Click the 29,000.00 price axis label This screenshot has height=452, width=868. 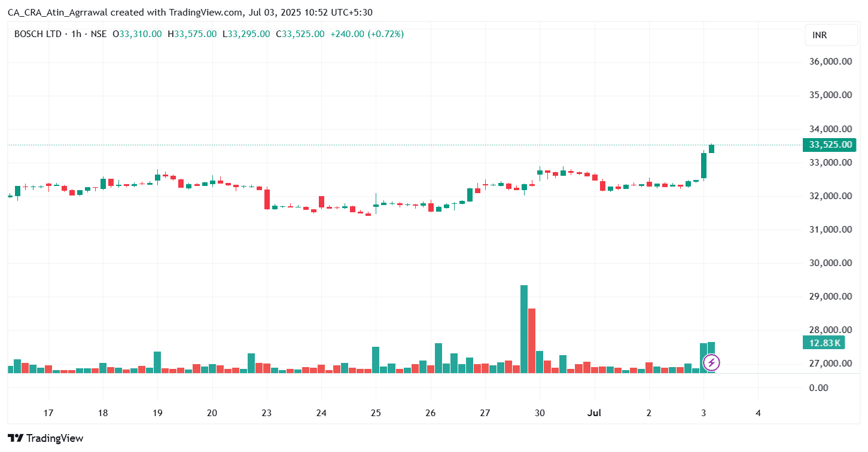[x=830, y=297]
